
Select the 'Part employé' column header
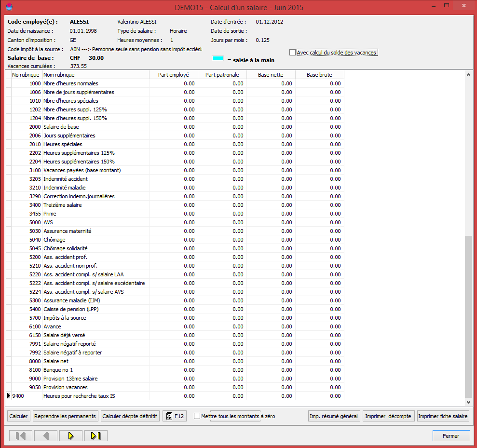click(x=174, y=75)
